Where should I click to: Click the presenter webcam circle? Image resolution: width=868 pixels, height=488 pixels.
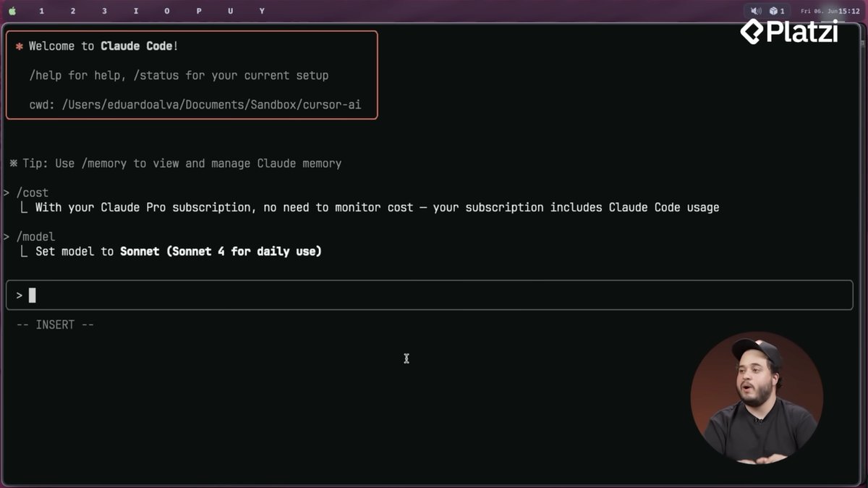tap(757, 397)
